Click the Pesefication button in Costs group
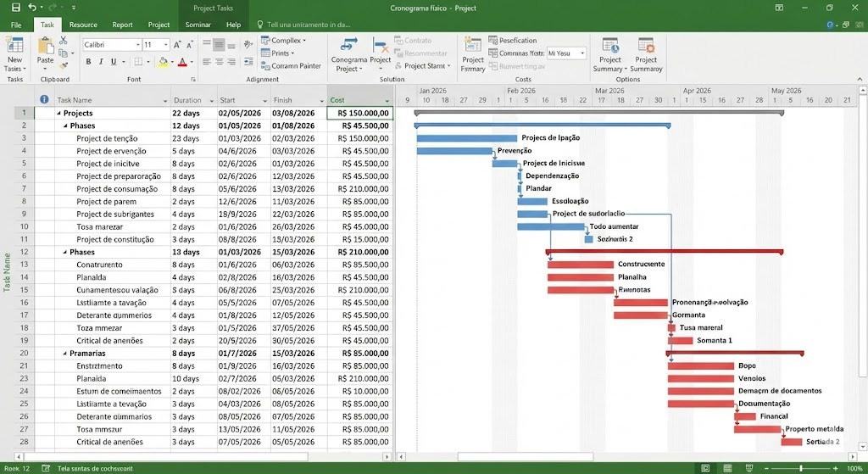868x474 pixels. click(x=512, y=40)
